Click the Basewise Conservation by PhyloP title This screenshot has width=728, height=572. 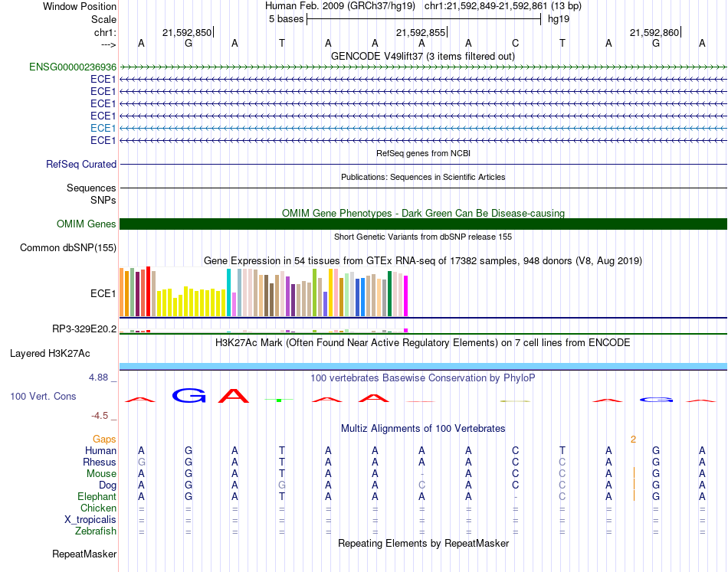423,378
